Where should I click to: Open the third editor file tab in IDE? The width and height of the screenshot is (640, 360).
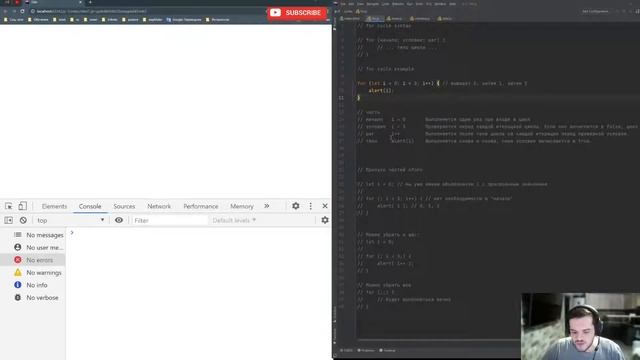tap(395, 19)
